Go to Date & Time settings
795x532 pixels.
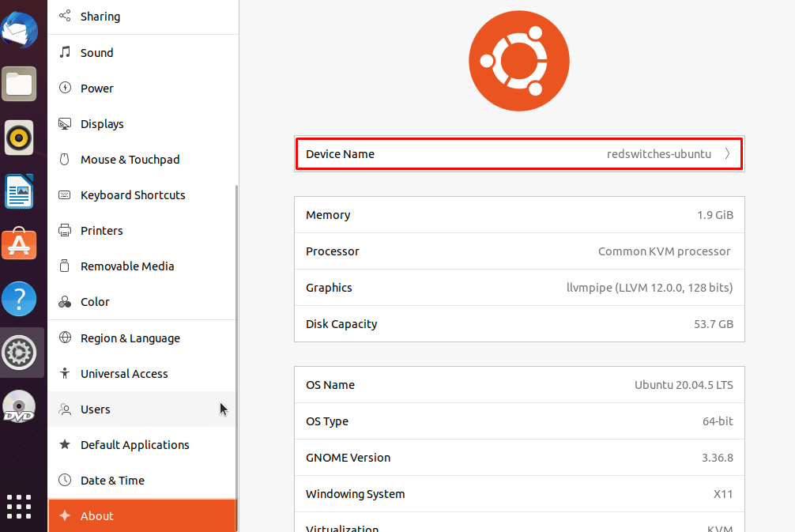(143, 480)
